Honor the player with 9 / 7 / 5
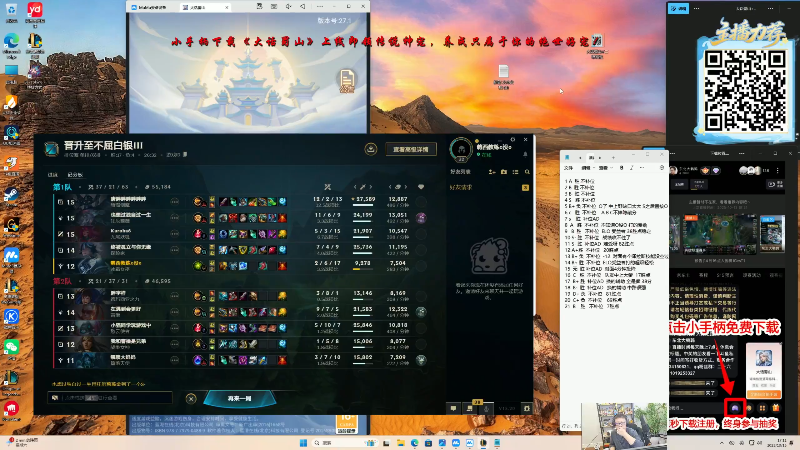 [x=421, y=312]
